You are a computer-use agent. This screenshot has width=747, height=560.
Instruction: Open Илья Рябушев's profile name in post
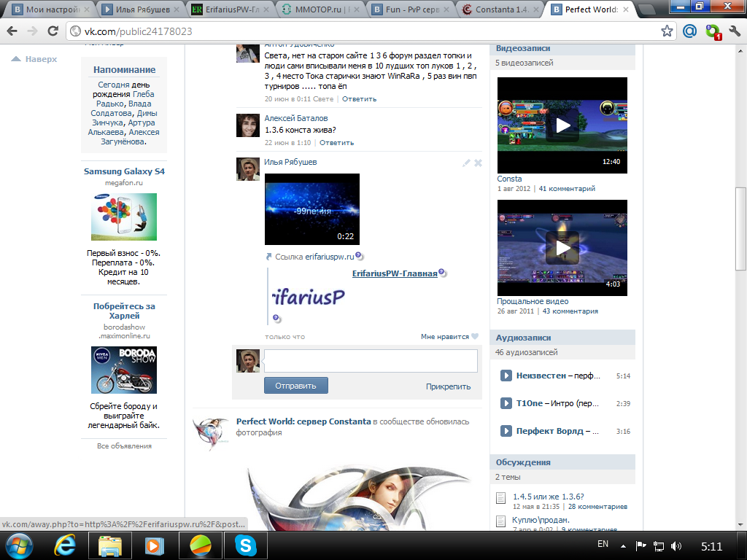290,162
